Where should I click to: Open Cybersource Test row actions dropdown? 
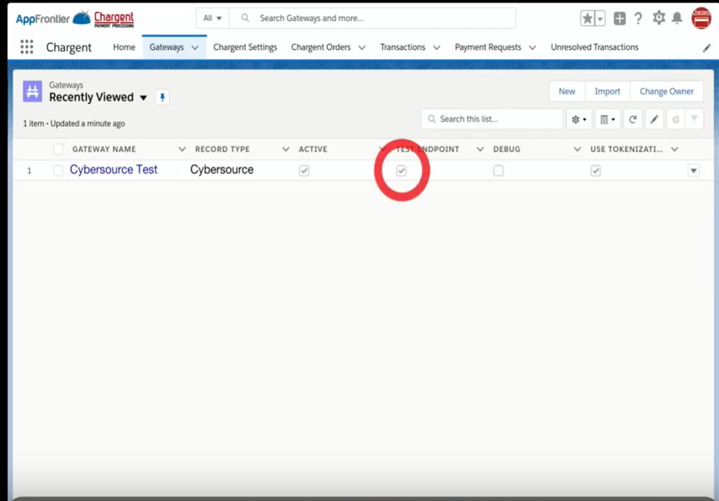coord(694,171)
